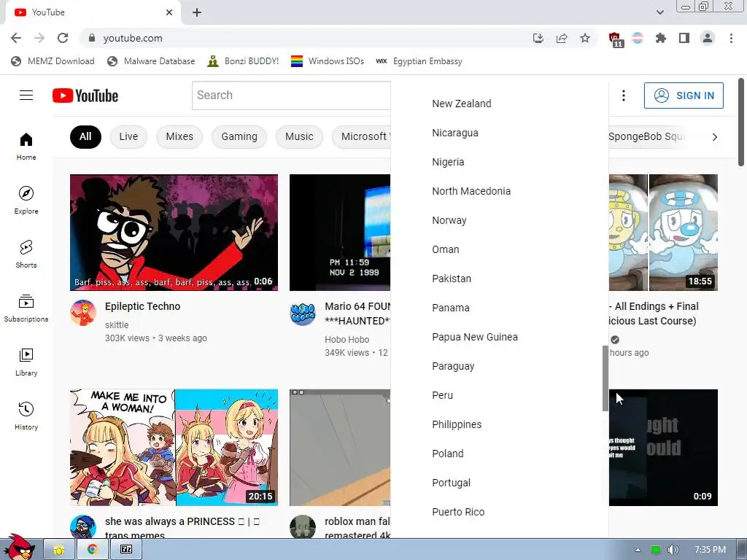Select the Gaming filter chip
The image size is (747, 560).
coord(239,136)
